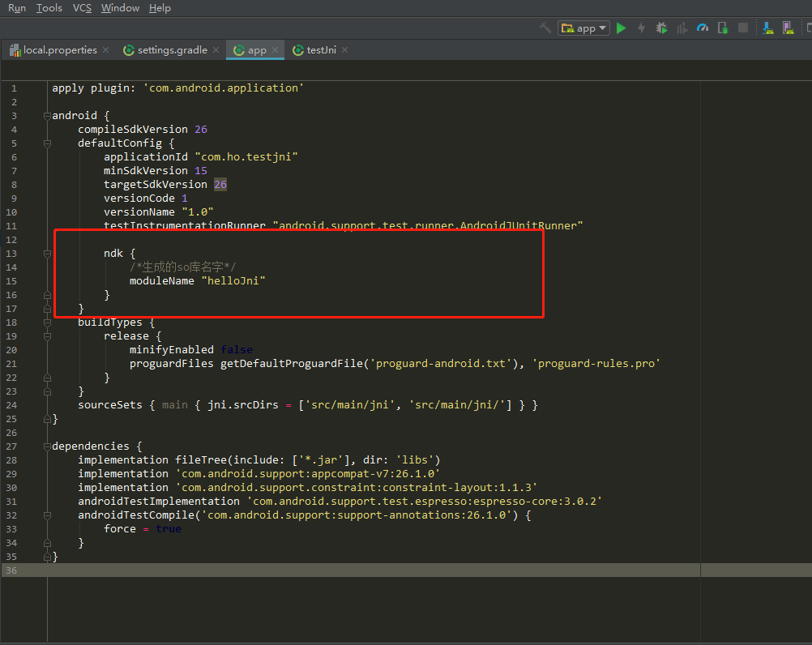Open the Android Profiler gauge icon

[703, 28]
